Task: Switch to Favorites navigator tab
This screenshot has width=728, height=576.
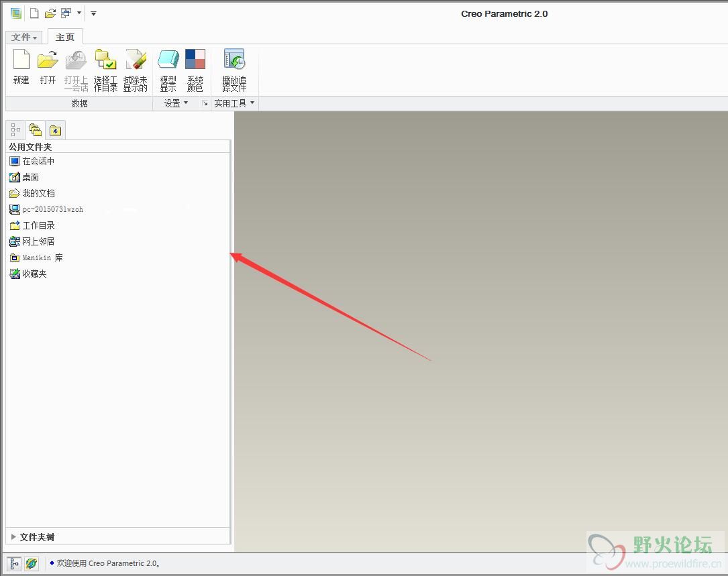Action: coord(55,131)
